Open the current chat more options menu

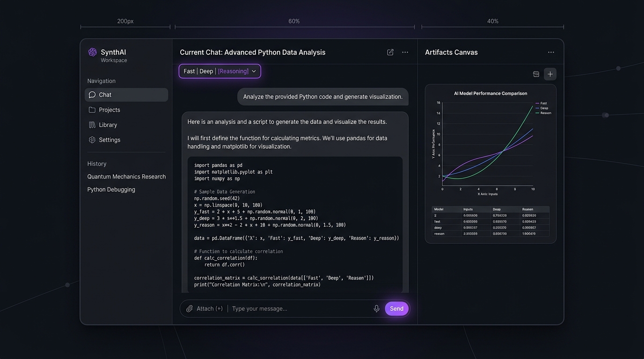click(x=405, y=52)
